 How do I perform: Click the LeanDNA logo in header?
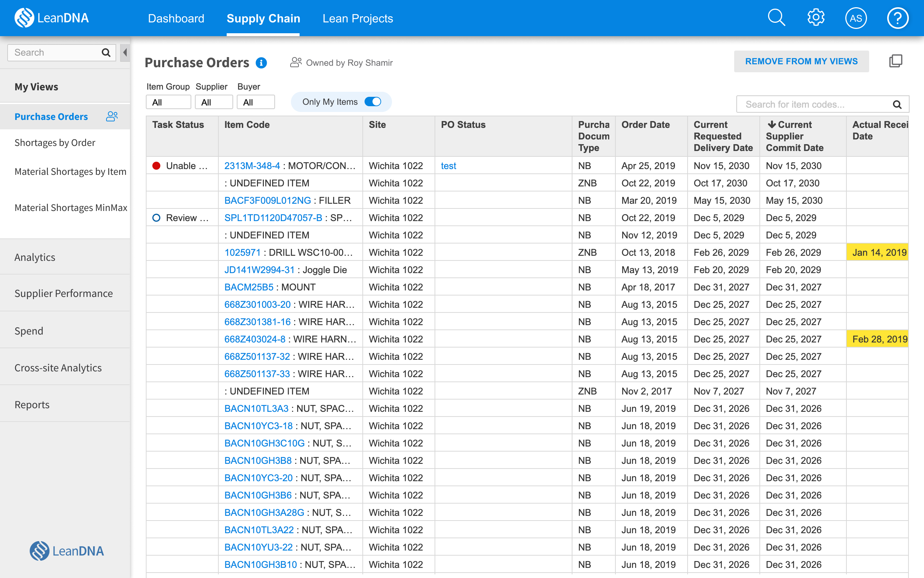[52, 18]
